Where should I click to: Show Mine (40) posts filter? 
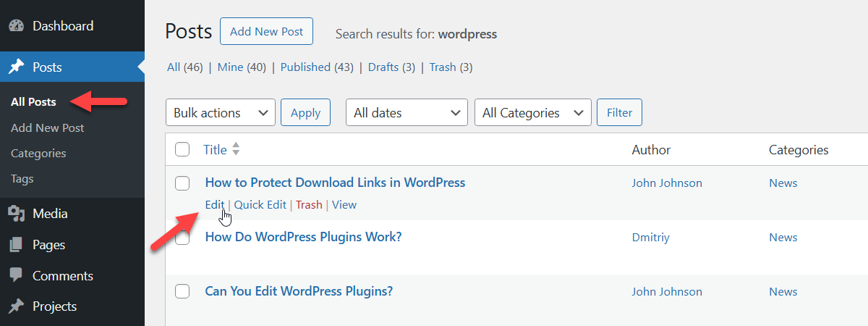pyautogui.click(x=242, y=67)
